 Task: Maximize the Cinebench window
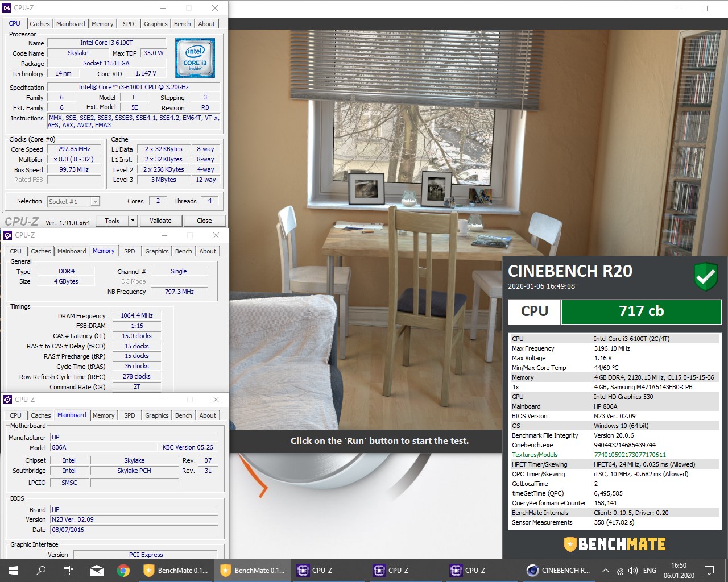coord(705,9)
